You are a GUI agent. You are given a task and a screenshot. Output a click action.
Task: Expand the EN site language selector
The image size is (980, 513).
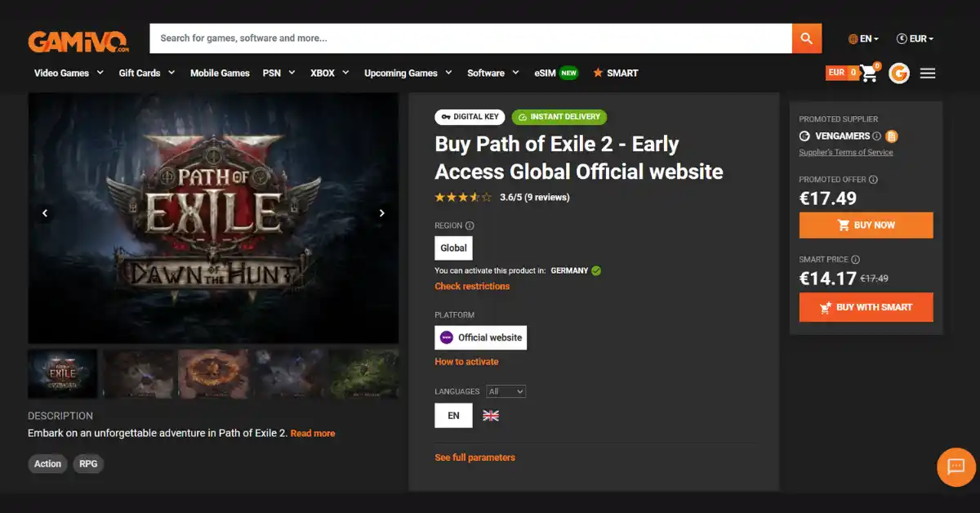click(x=863, y=38)
